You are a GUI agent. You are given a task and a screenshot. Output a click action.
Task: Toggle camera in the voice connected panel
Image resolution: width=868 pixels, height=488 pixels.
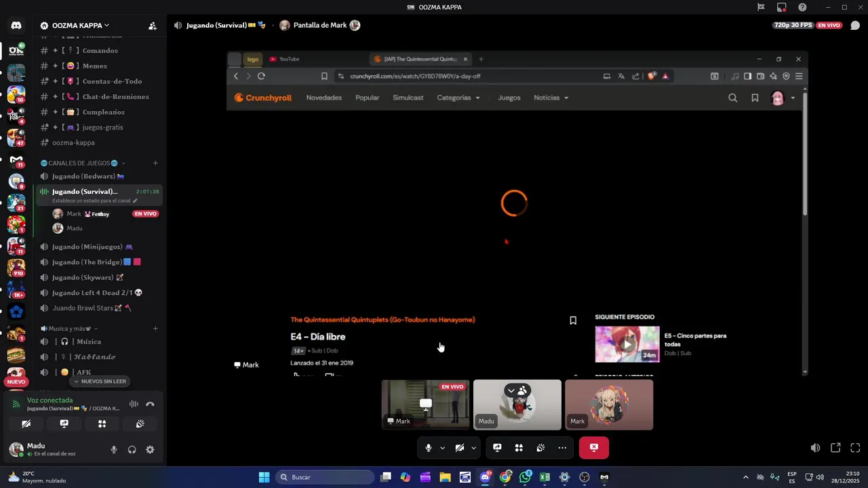pos(26,424)
